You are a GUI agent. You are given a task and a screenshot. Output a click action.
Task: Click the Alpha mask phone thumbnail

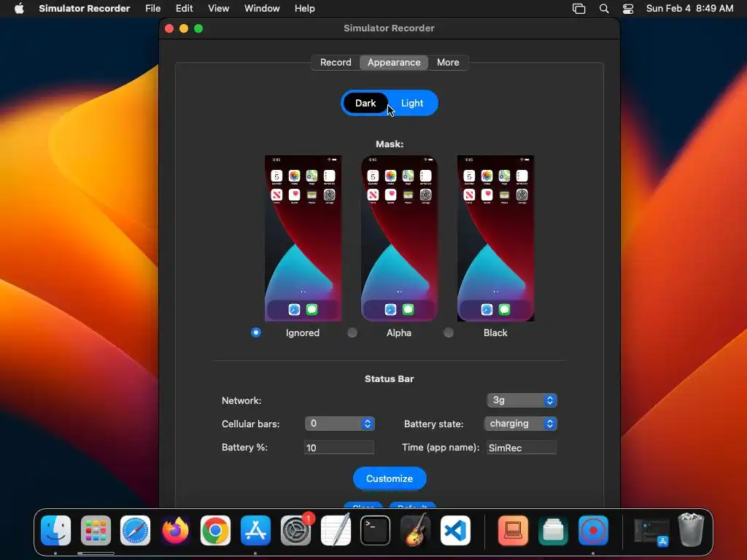(399, 238)
